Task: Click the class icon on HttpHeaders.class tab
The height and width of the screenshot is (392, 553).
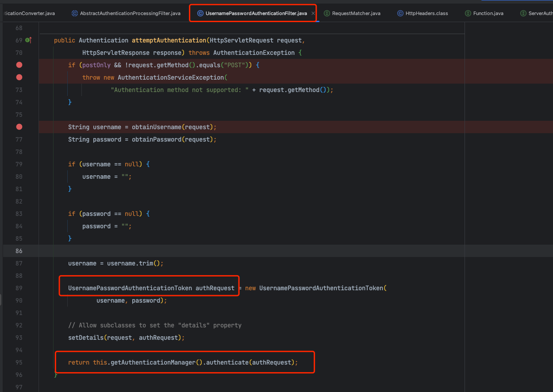Action: 400,13
